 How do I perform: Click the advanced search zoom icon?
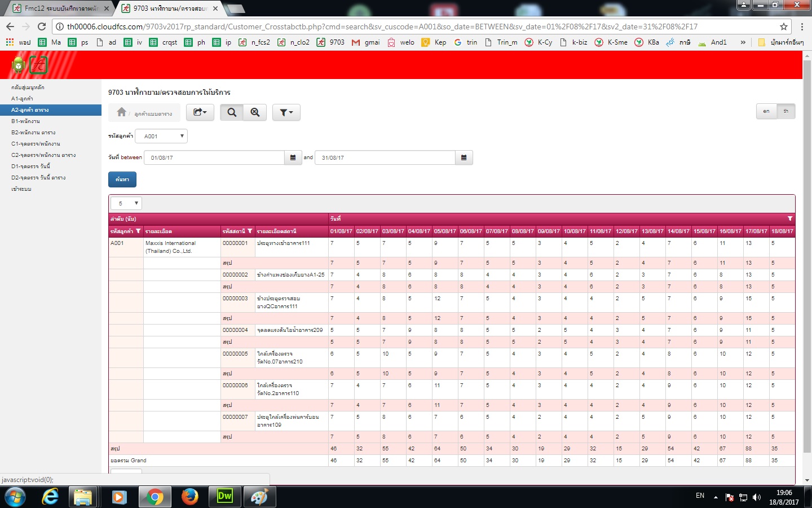pyautogui.click(x=255, y=112)
